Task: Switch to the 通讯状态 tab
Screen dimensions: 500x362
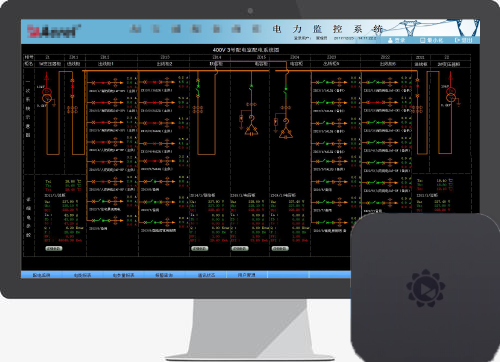Action: click(206, 275)
